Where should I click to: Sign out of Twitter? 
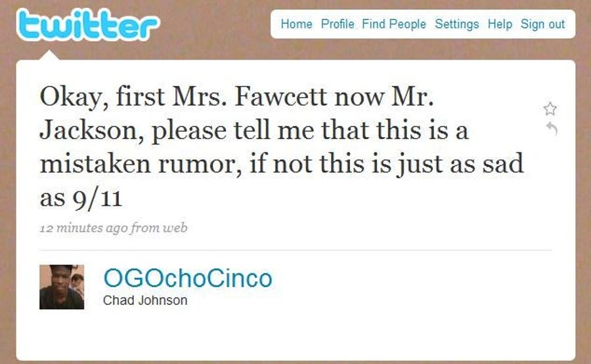[543, 24]
